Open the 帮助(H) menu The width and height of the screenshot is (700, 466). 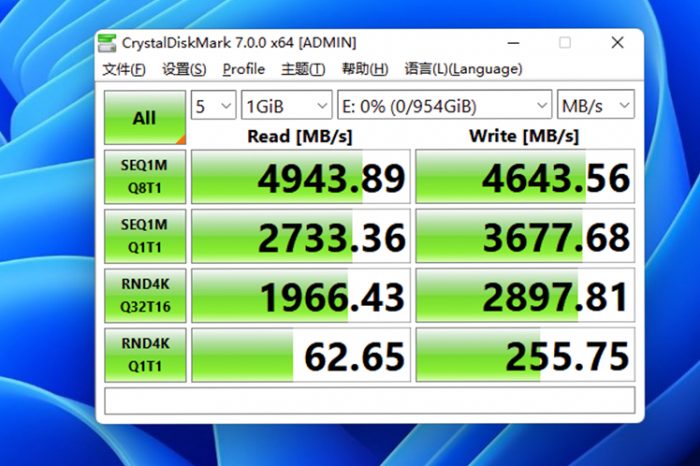click(x=365, y=69)
